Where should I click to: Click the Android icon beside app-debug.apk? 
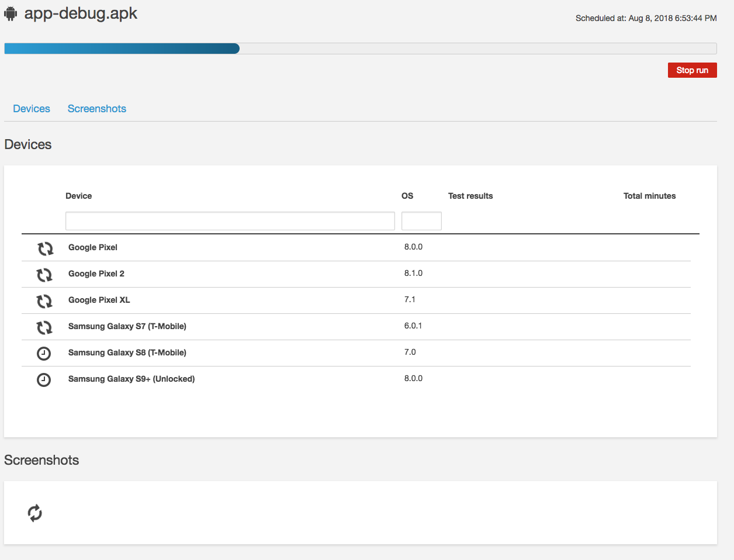(11, 13)
